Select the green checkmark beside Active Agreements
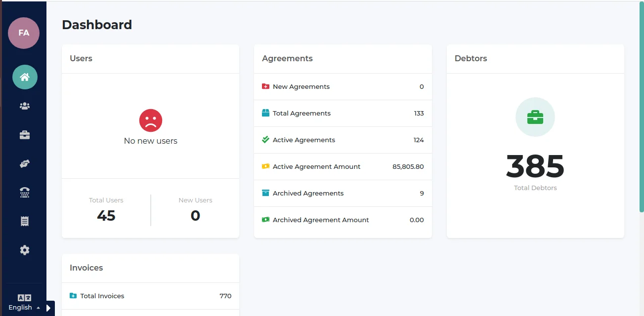Viewport: 644px width, 316px height. (x=265, y=140)
